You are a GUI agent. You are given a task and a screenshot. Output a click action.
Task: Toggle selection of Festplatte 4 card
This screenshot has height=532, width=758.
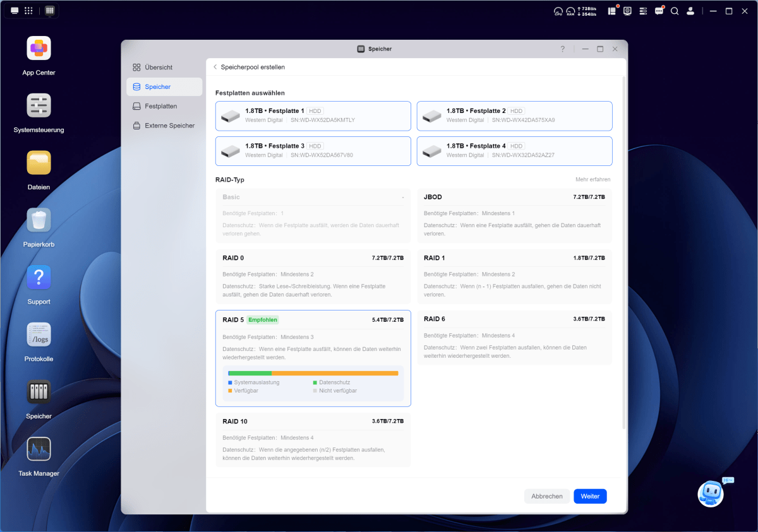(x=514, y=151)
